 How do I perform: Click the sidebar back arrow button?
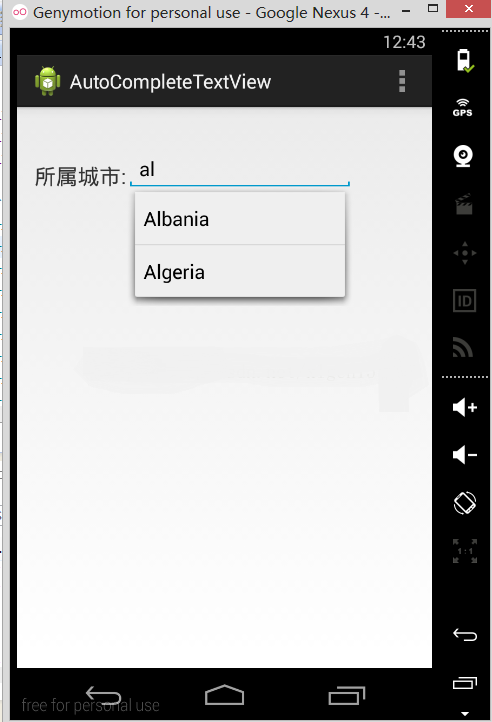coord(464,635)
